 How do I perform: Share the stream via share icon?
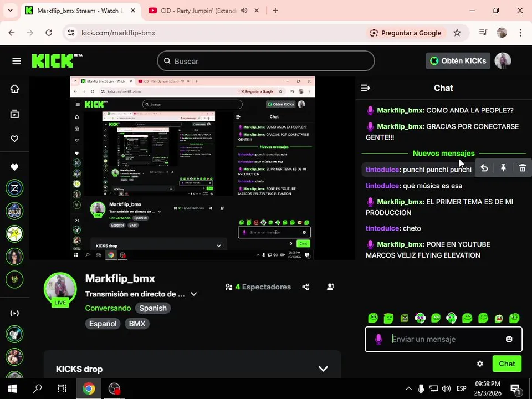pos(305,287)
